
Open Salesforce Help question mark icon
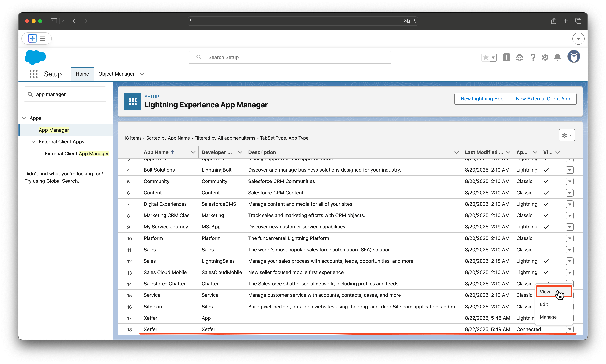pos(533,57)
